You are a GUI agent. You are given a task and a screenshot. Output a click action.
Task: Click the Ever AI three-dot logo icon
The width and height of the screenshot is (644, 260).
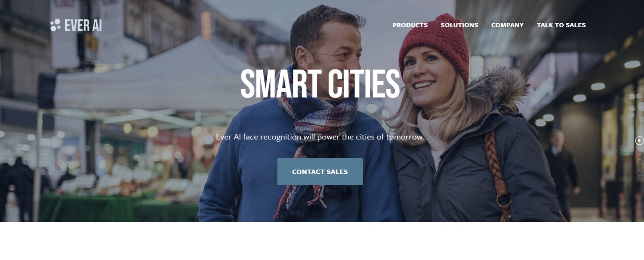(56, 25)
